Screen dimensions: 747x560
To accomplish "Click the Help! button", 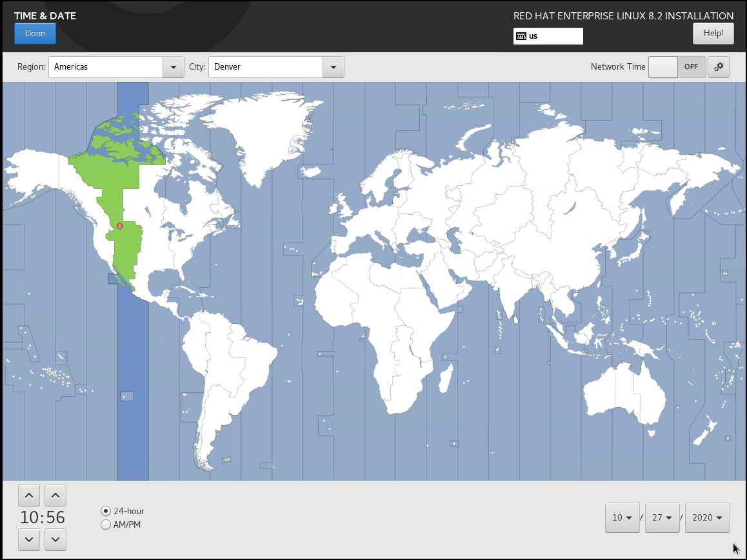I will (713, 34).
